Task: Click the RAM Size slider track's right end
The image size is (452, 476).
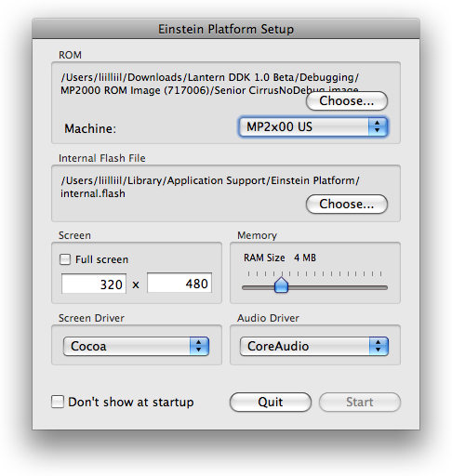Action: (x=385, y=288)
